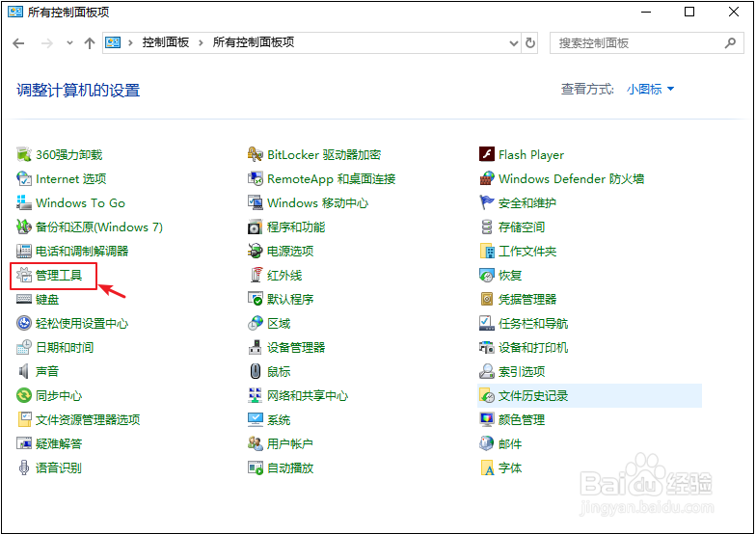Click the 轻松使用设置中心 icon

coord(23,324)
